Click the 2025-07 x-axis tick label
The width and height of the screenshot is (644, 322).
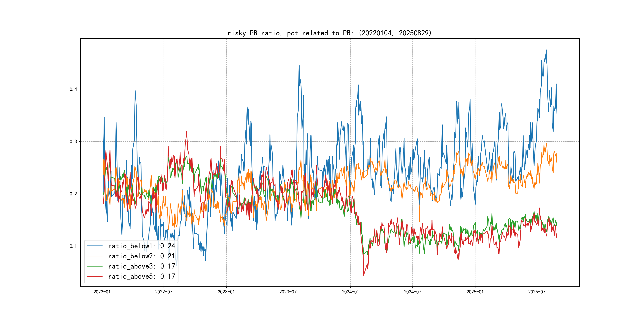click(537, 292)
